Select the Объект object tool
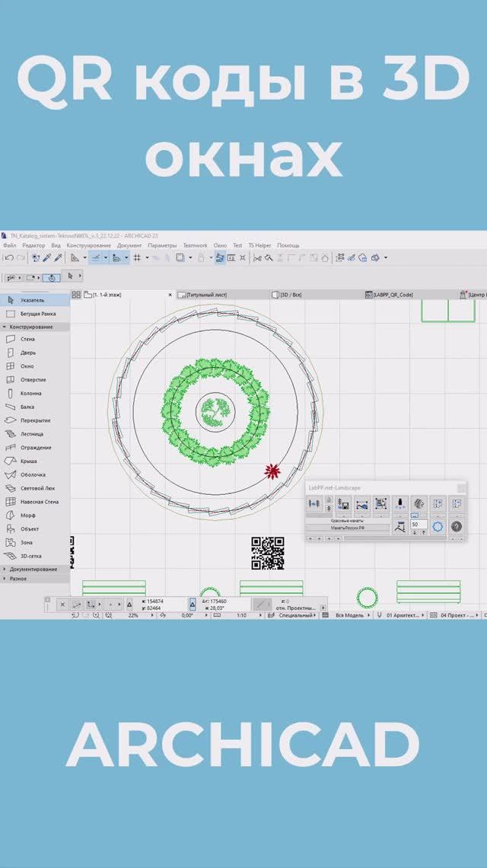 click(x=34, y=528)
